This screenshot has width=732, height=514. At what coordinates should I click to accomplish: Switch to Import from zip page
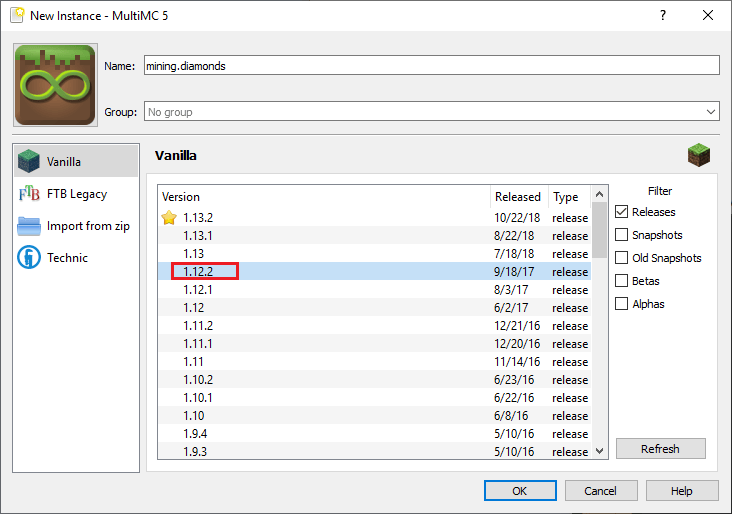pos(76,226)
